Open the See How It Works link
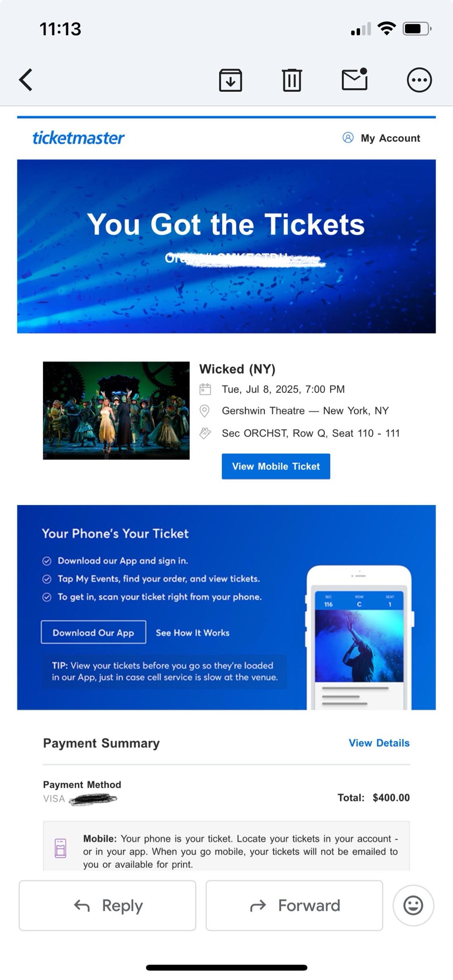Image resolution: width=453 pixels, height=980 pixels. click(192, 633)
